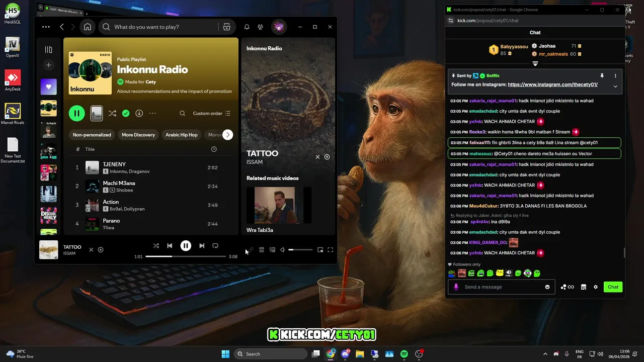644x362 pixels.
Task: Open lyrics microphone icon
Action: point(251,250)
